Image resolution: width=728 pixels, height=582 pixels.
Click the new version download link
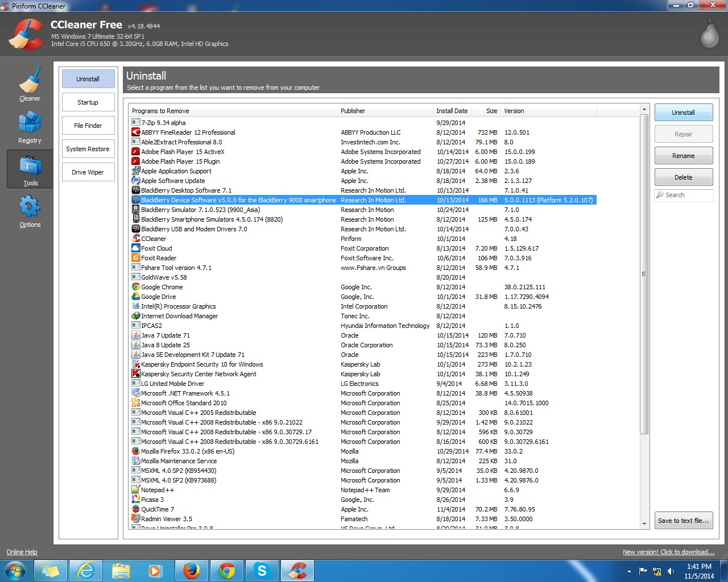coord(668,552)
